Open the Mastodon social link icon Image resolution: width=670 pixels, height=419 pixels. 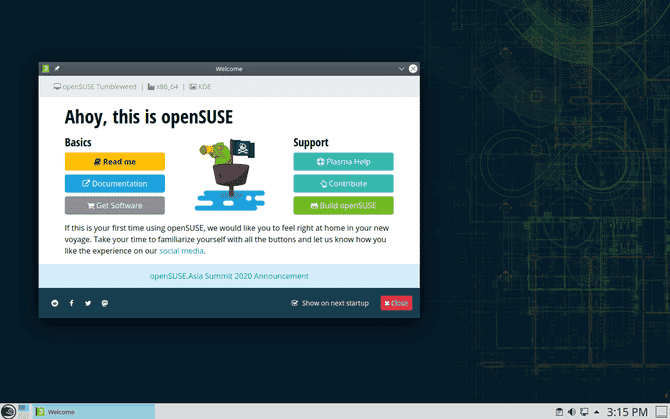point(105,303)
